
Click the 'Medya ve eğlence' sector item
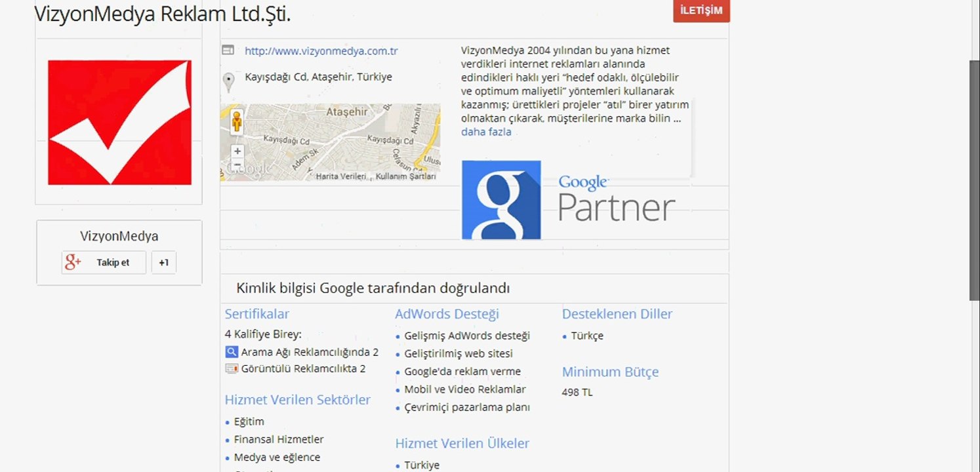277,458
